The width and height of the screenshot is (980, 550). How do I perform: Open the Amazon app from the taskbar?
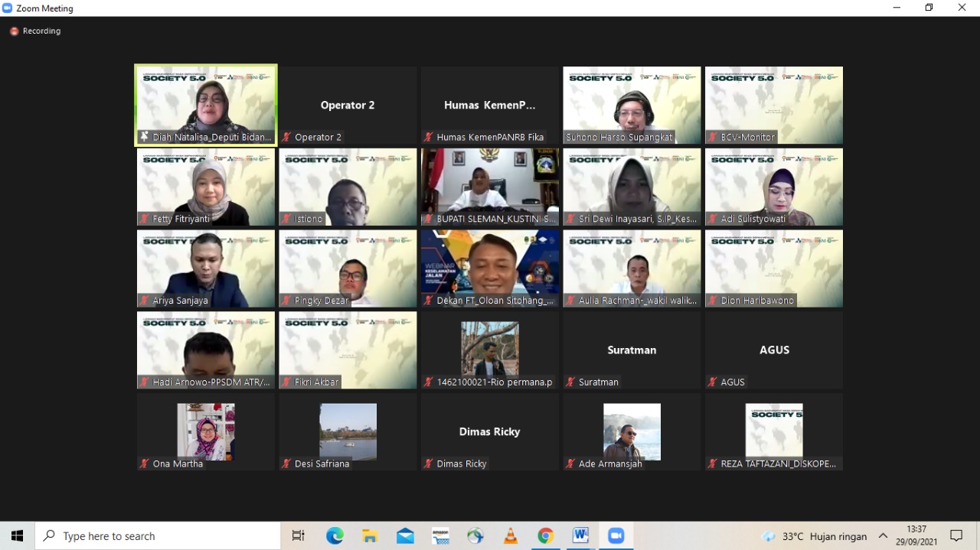[440, 535]
